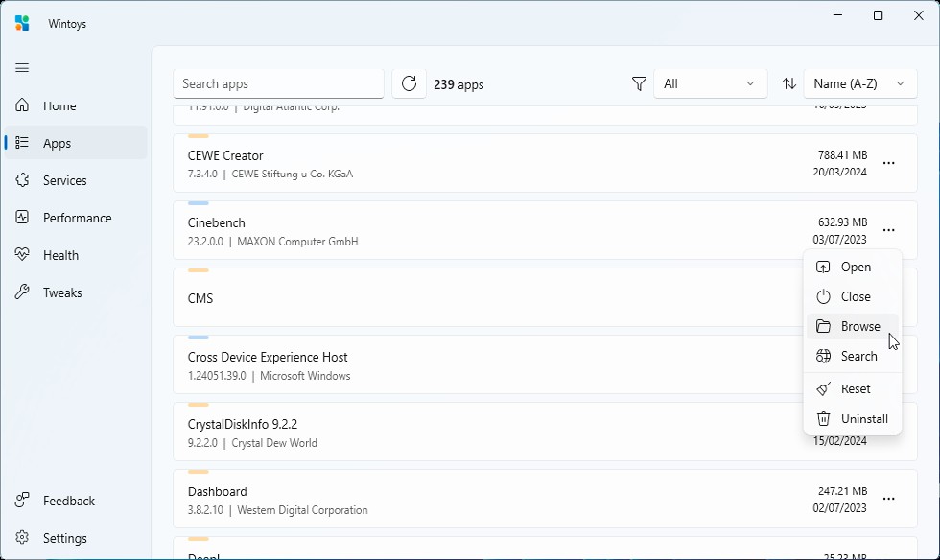Open more options for Dashboard
The height and width of the screenshot is (560, 940).
coord(888,499)
